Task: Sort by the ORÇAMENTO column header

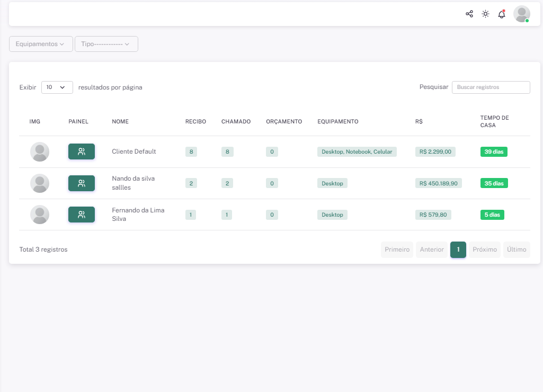Action: coord(284,121)
